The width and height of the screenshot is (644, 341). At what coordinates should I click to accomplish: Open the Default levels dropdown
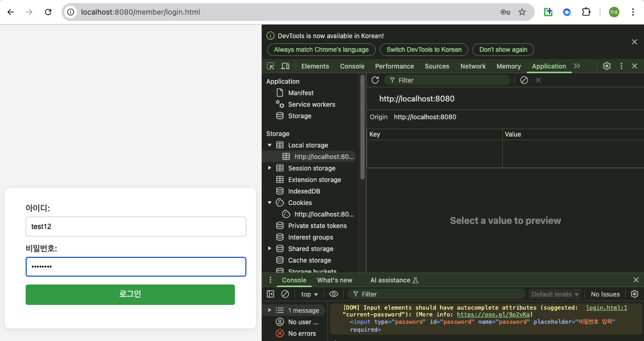555,294
